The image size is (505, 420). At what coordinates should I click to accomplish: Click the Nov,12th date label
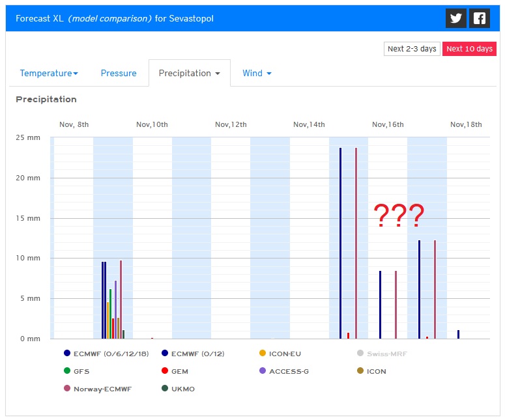point(231,124)
